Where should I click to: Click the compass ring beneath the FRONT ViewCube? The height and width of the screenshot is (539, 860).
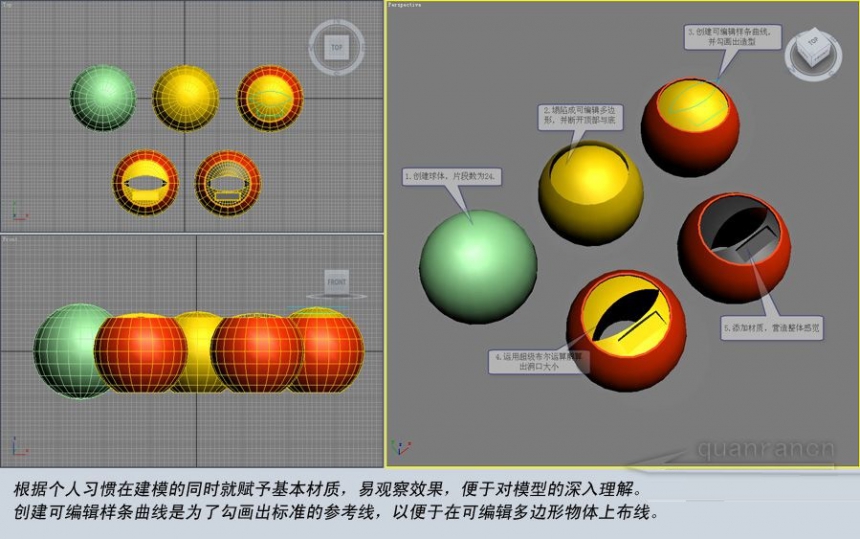pos(336,297)
